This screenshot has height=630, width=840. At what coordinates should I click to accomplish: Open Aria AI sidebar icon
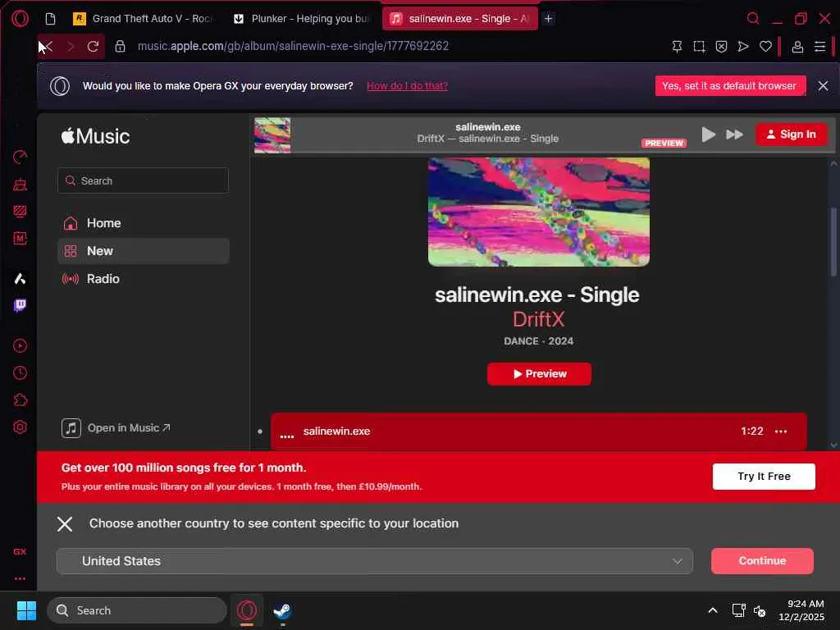coord(20,279)
